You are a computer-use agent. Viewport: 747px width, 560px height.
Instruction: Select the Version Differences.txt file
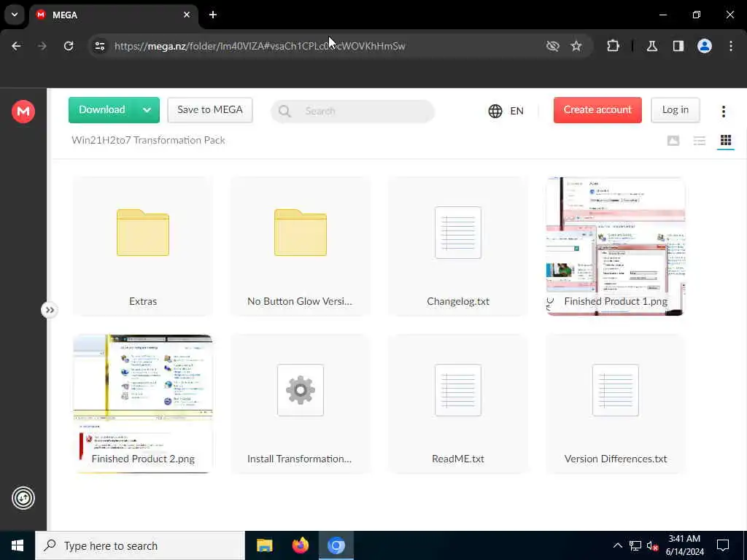click(x=616, y=404)
